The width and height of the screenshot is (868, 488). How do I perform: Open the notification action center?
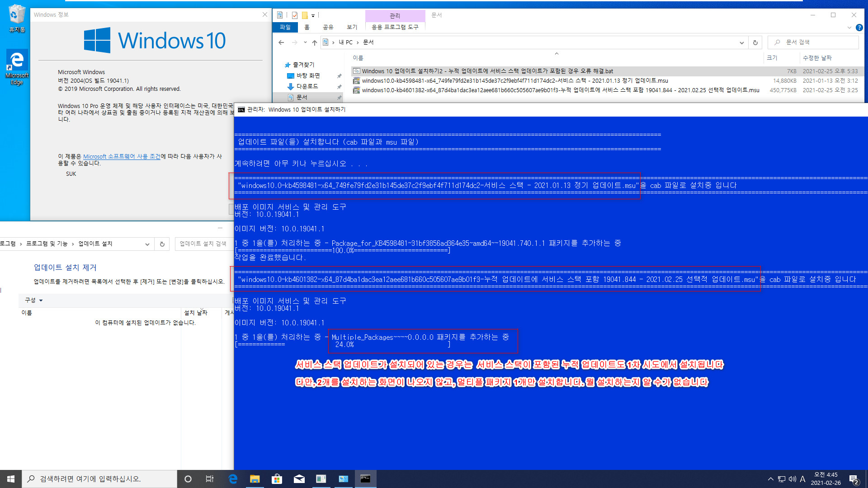point(854,479)
